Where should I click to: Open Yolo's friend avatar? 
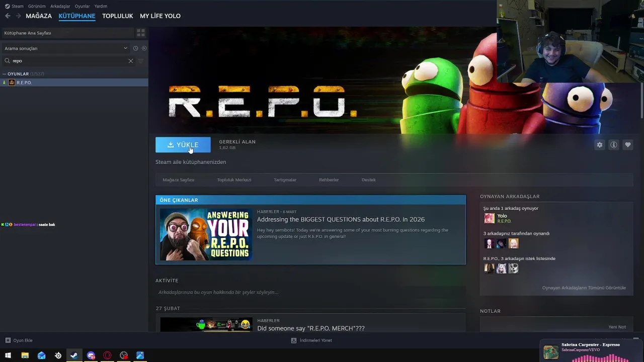click(x=489, y=218)
